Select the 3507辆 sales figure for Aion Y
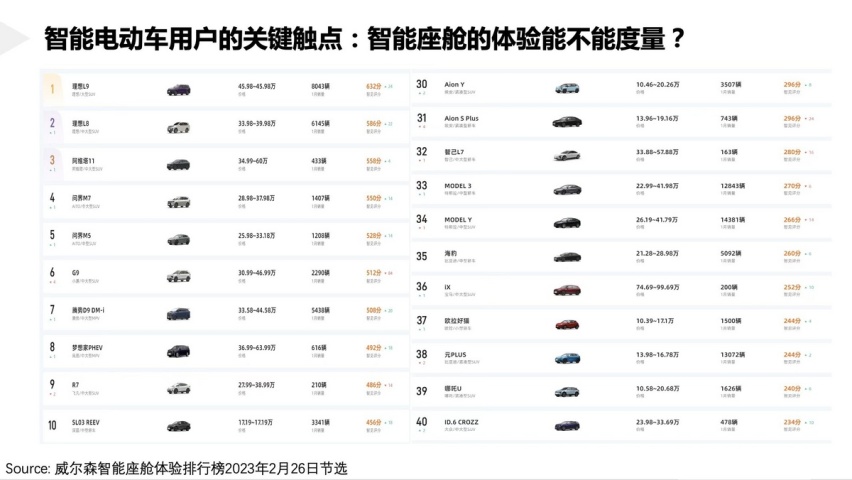This screenshot has height=480, width=852. point(731,84)
